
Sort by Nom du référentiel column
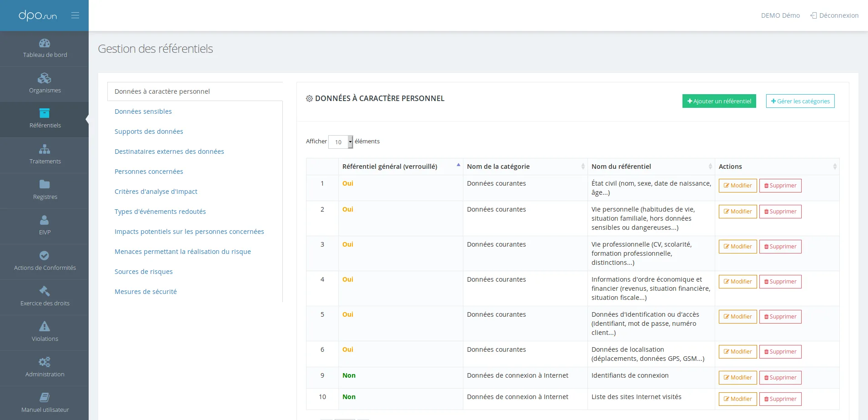(651, 167)
